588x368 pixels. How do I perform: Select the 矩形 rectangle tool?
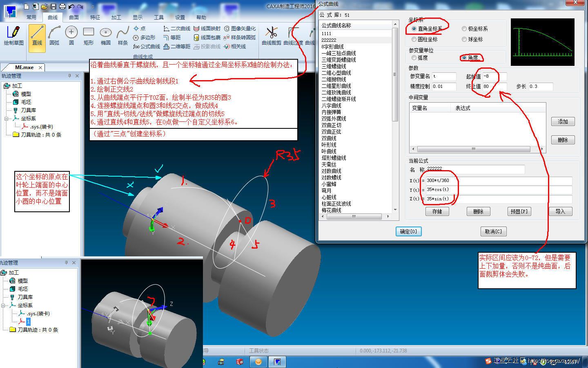coord(89,35)
